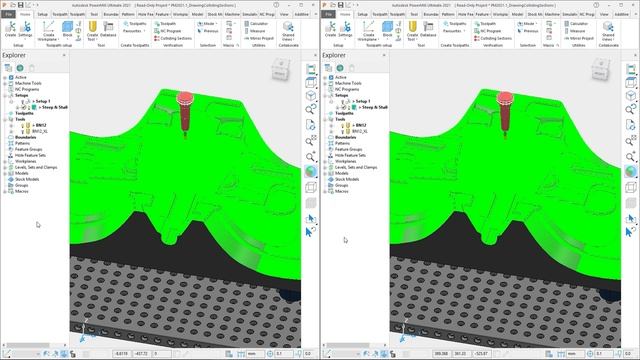Collapse Tools node in left Explorer
Viewport: 640px width, 360px height.
click(x=5, y=119)
